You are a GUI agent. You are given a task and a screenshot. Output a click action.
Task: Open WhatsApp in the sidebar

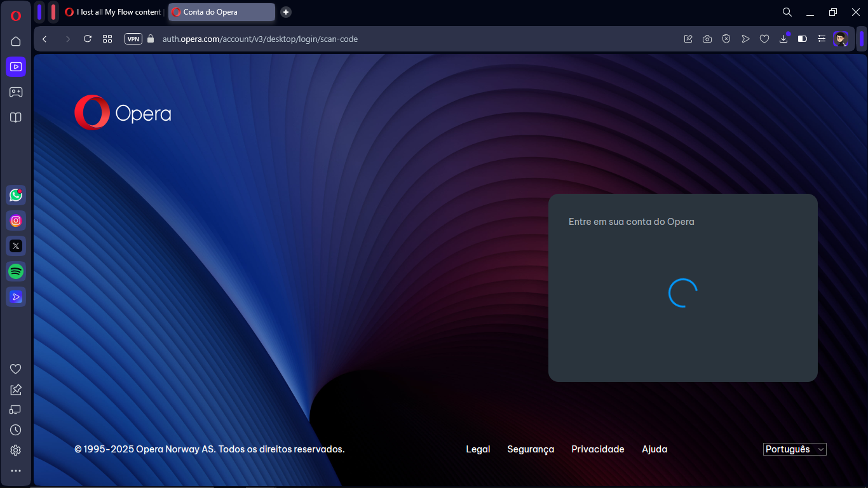(16, 195)
